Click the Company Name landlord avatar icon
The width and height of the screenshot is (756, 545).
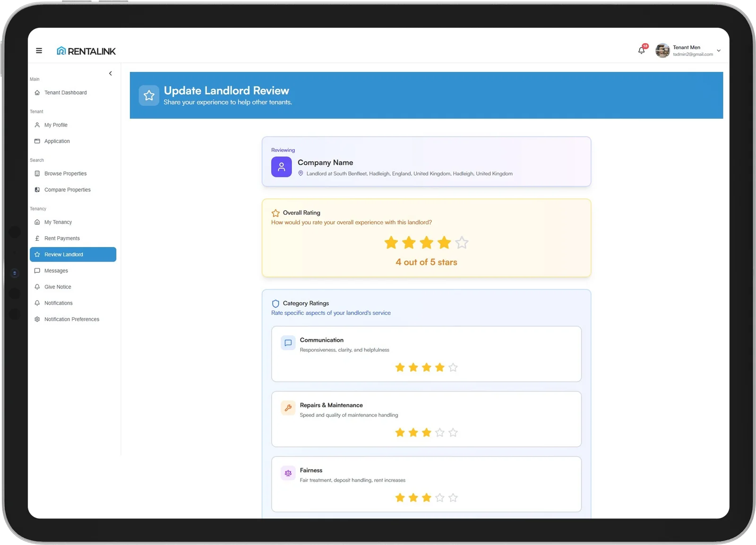coord(281,167)
